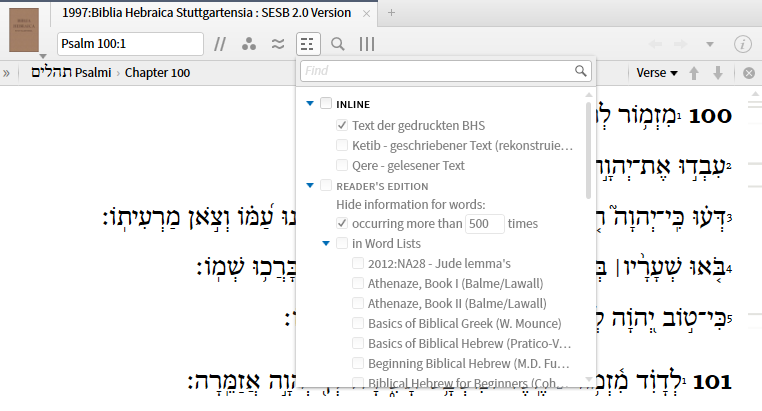The height and width of the screenshot is (411, 762).
Task: Expand the sidebar with double chevron
Action: [x=6, y=73]
